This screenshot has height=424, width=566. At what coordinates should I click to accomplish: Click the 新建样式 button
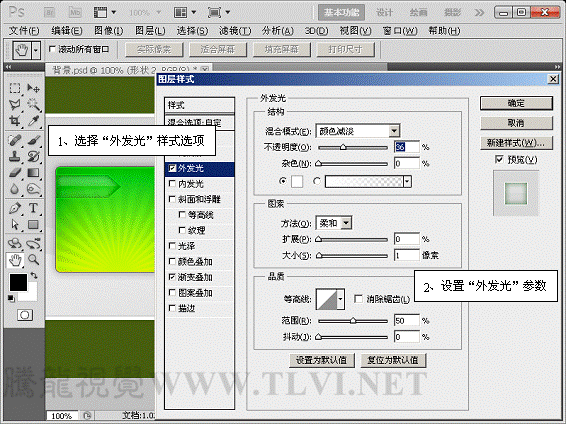[516, 143]
